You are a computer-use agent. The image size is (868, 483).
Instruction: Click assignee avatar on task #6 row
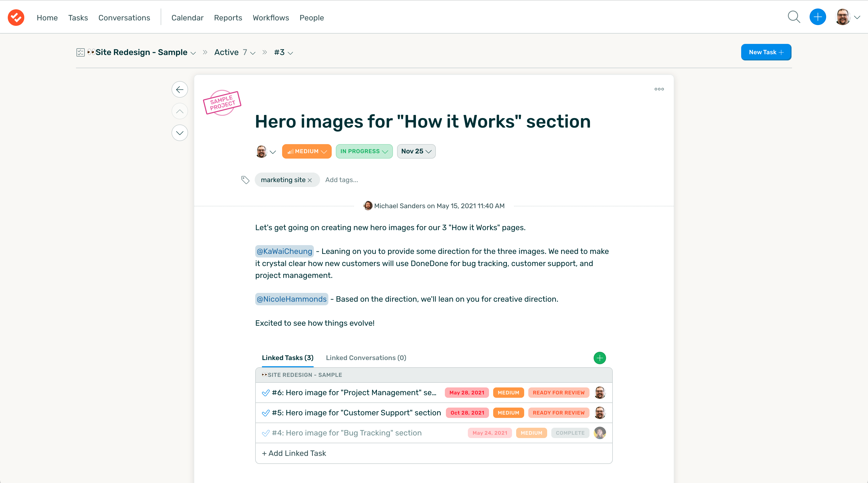600,393
